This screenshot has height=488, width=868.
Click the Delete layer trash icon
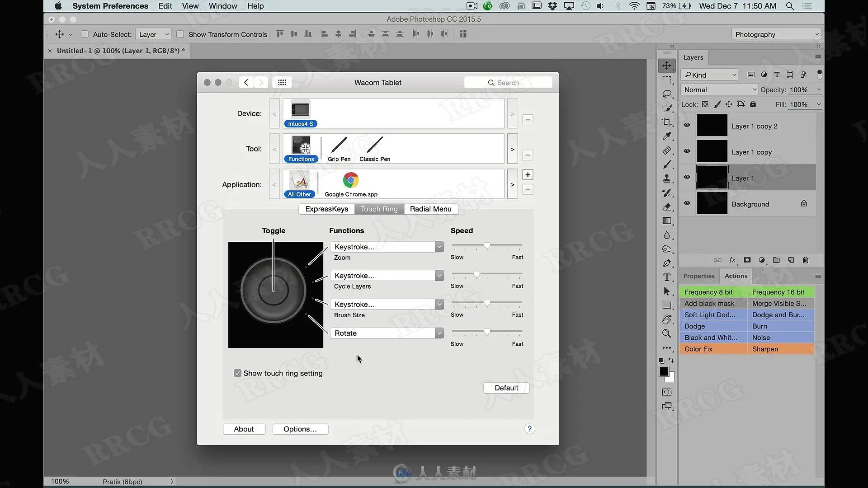tap(805, 260)
